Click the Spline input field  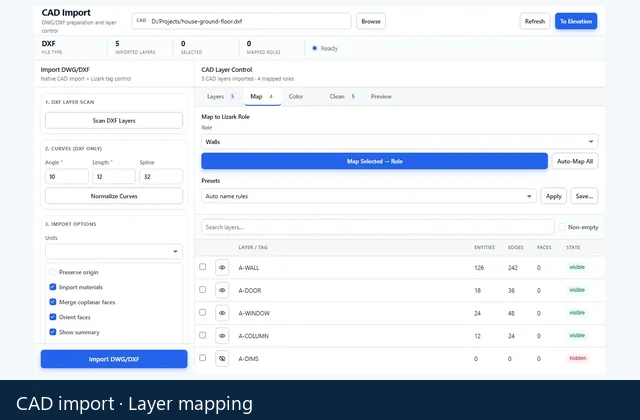[x=161, y=177]
